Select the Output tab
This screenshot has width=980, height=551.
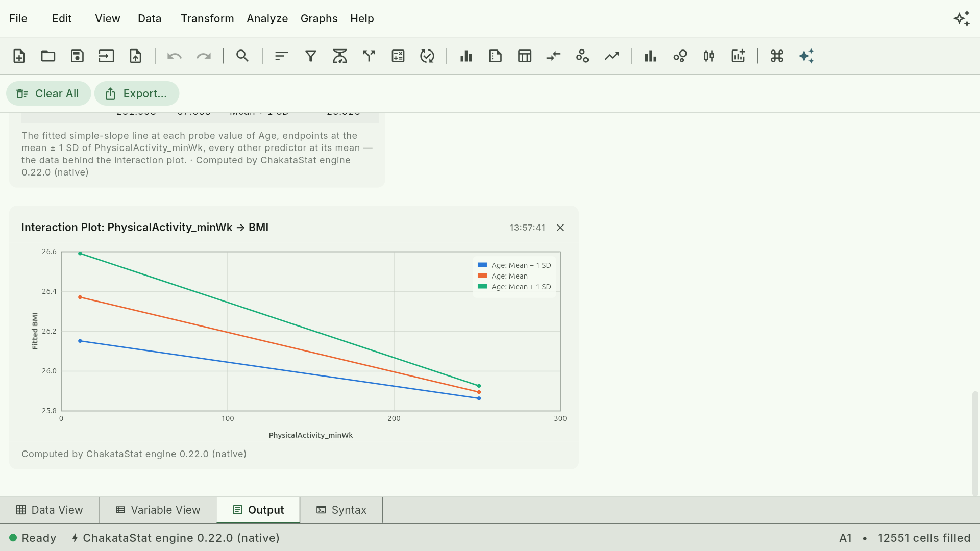click(x=258, y=510)
